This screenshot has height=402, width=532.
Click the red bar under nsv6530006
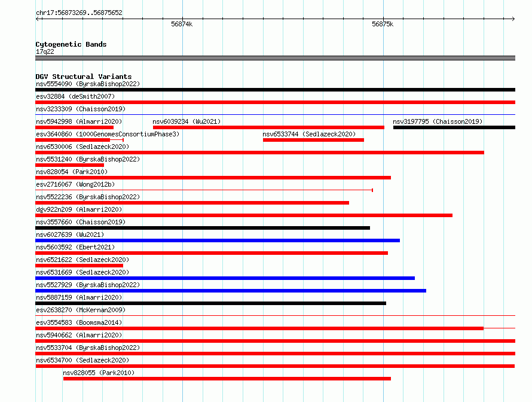(259, 153)
